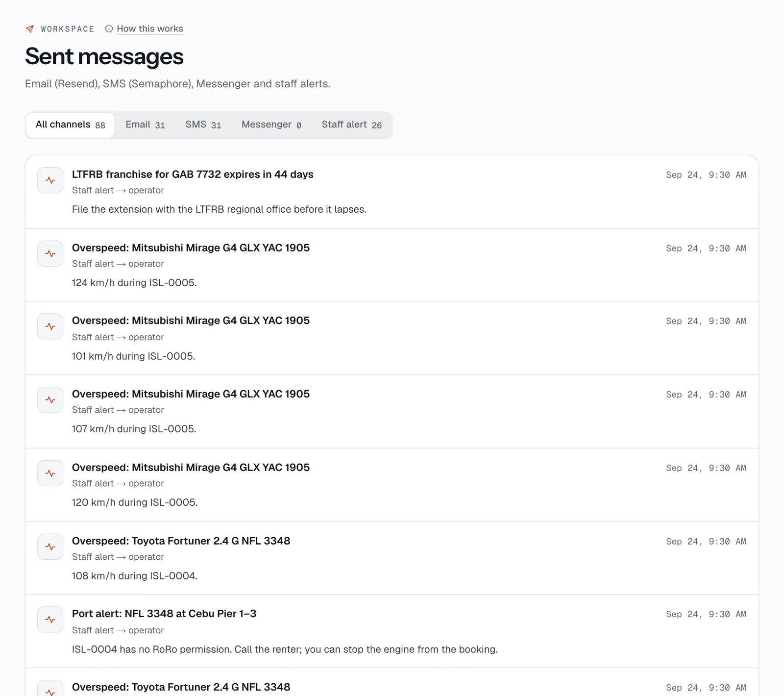Click the Overspeed title above 108 km/h

(x=181, y=541)
